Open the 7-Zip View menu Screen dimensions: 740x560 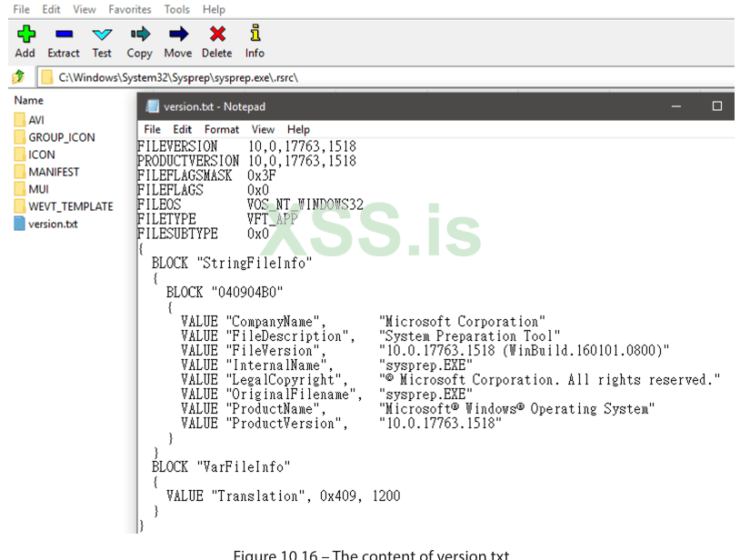84,9
